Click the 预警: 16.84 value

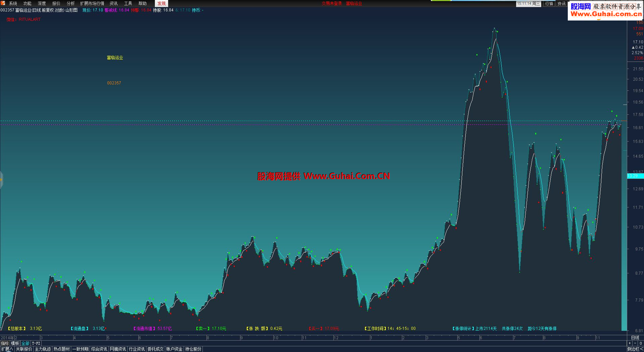pyautogui.click(x=141, y=10)
